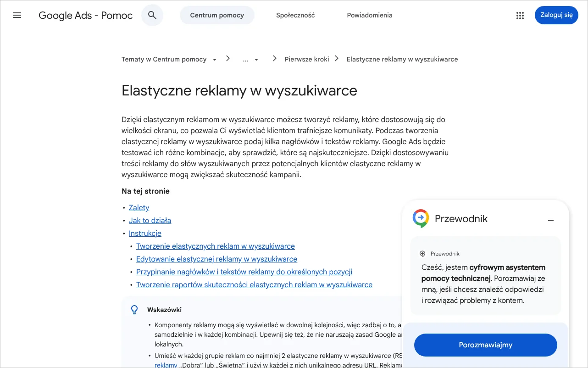Minimize the Przewodnik assistant panel

point(551,220)
